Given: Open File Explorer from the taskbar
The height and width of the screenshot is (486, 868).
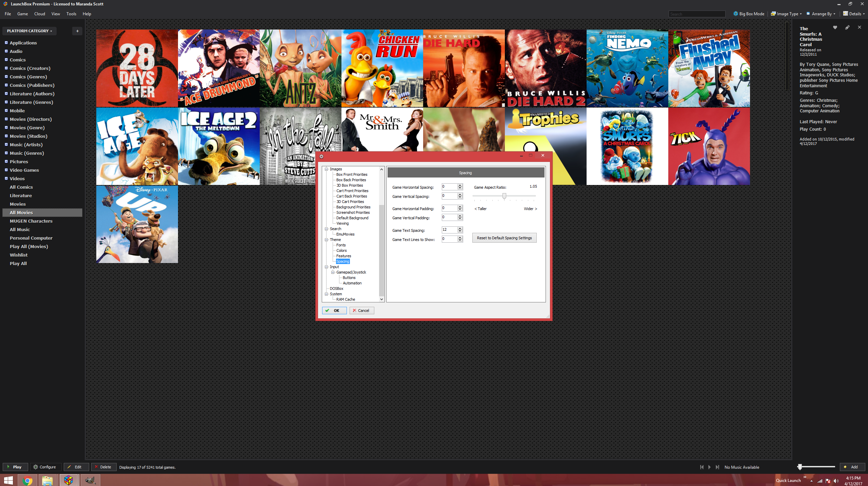Looking at the screenshot, I should (48, 480).
